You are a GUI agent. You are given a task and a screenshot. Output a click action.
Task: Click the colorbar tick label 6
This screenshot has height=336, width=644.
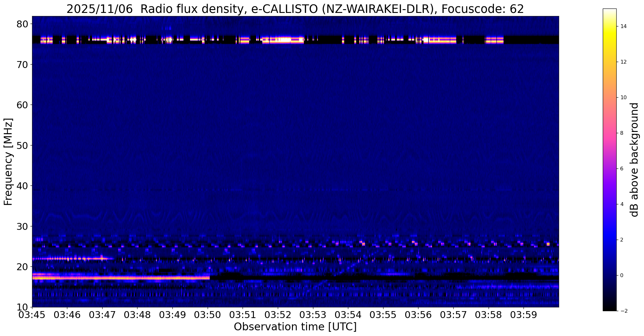tap(622, 169)
